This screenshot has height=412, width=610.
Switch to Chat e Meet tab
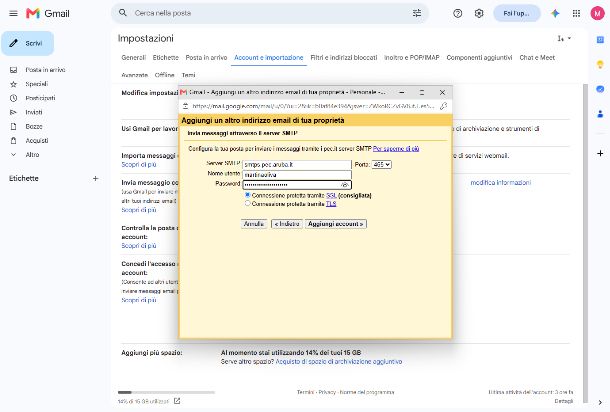click(x=537, y=58)
